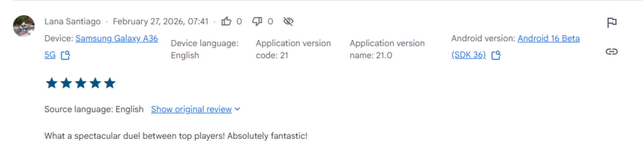The width and height of the screenshot is (644, 149).
Task: Click the review text about spectacular duel
Action: [176, 136]
